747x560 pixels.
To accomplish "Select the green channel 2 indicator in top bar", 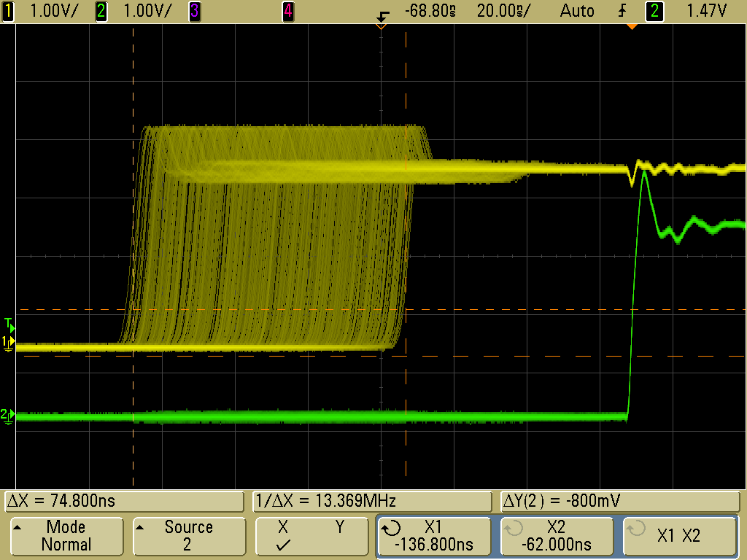I will [101, 12].
